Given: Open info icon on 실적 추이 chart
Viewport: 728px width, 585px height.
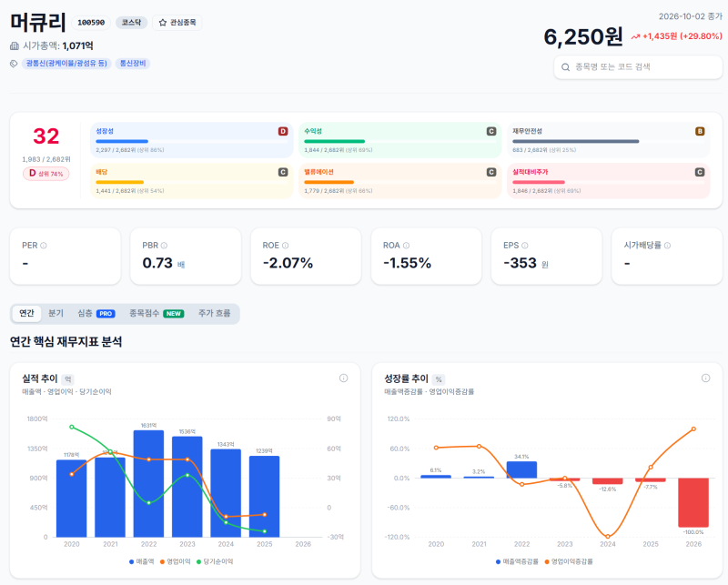Looking at the screenshot, I should (344, 378).
